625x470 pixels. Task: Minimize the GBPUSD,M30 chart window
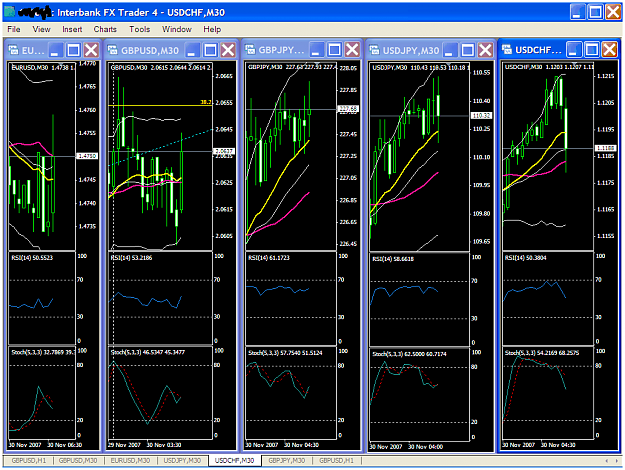click(192, 50)
